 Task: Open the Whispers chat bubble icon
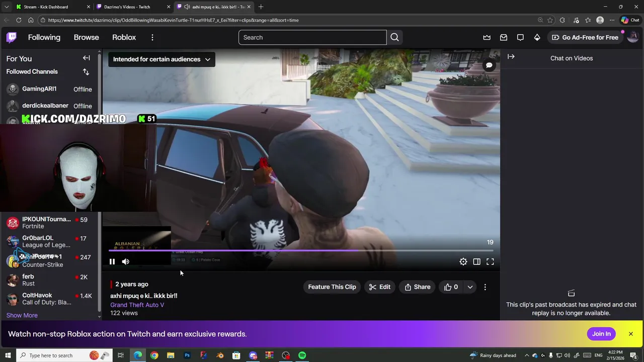click(x=520, y=37)
